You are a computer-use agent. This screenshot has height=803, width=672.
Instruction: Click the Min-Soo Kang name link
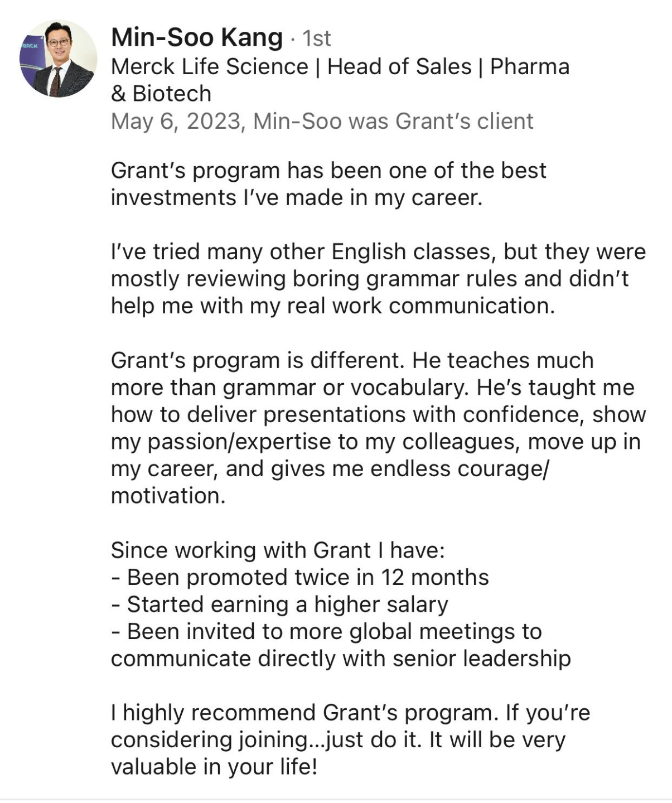point(197,38)
